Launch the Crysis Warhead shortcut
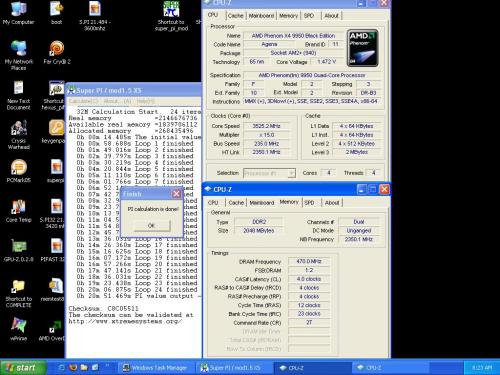This screenshot has height=375, width=500. 19,135
